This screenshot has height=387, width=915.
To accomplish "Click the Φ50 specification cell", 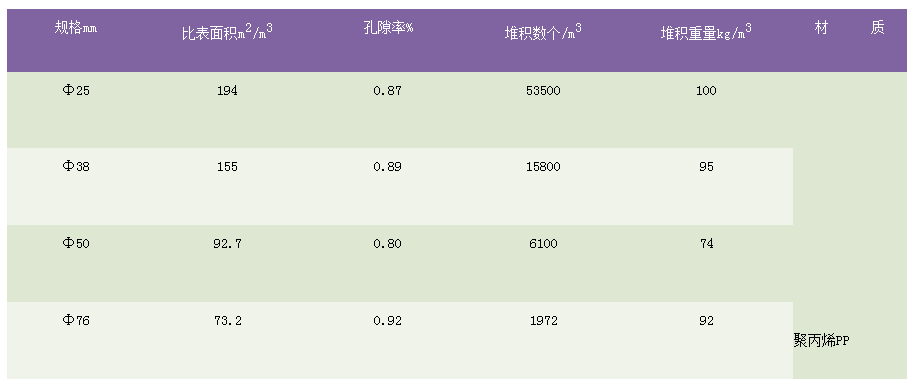I will pos(76,243).
